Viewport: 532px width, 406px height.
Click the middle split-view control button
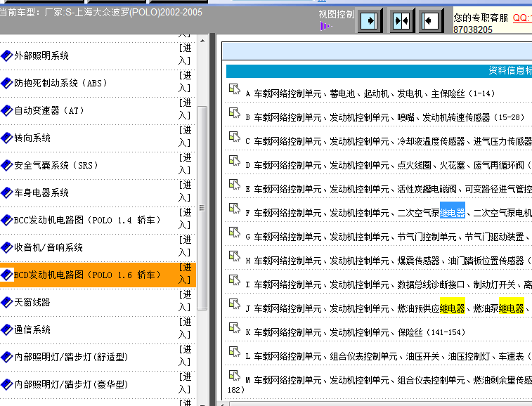[401, 20]
